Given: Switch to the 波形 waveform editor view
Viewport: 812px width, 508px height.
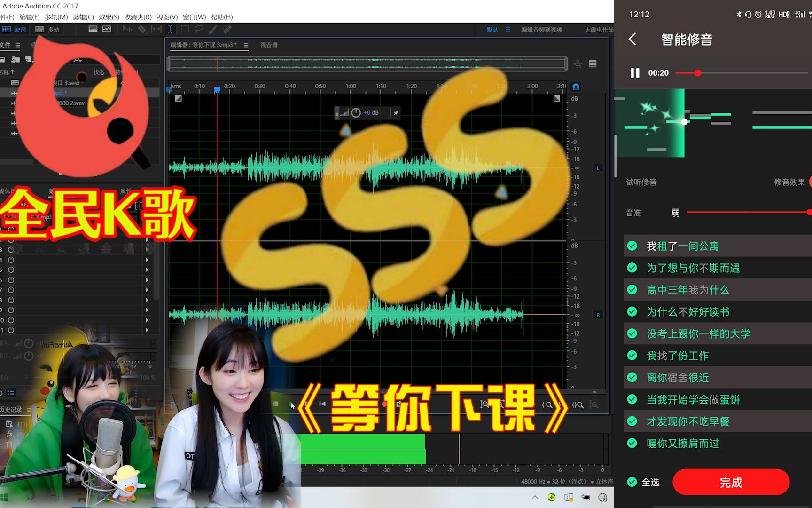Looking at the screenshot, I should point(14,29).
